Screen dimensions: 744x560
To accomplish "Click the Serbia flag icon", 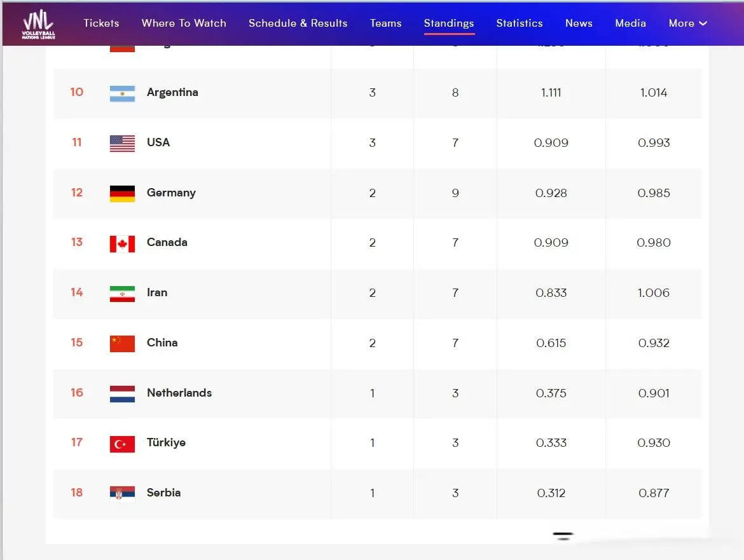I will [122, 494].
